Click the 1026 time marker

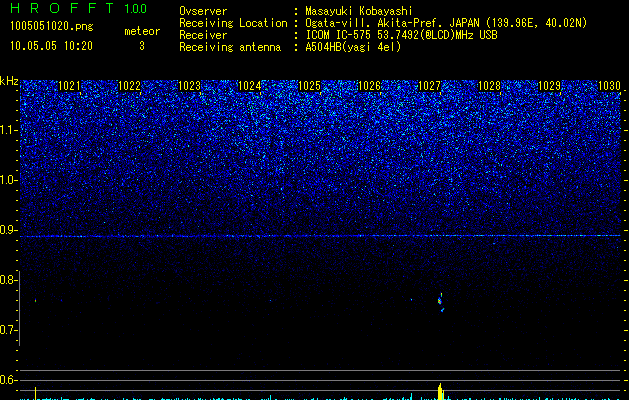click(x=369, y=86)
